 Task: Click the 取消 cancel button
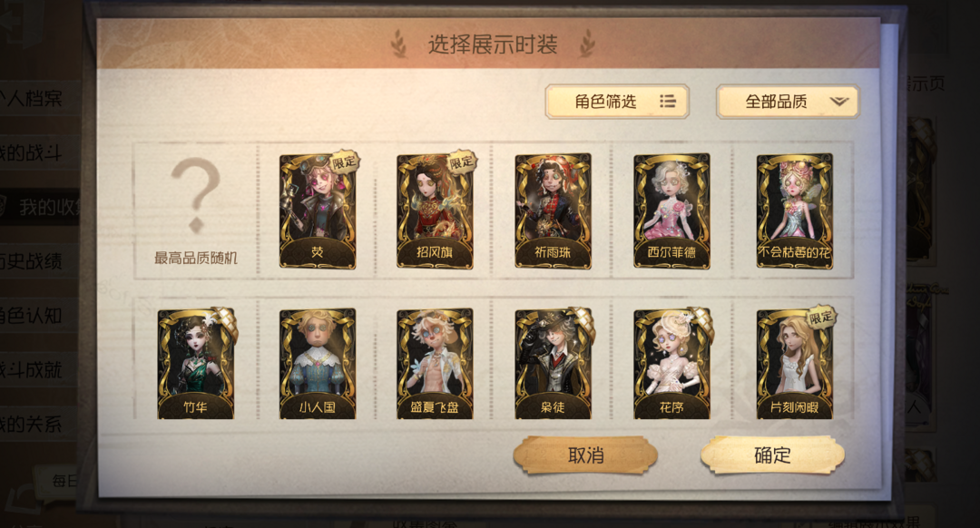(x=585, y=455)
